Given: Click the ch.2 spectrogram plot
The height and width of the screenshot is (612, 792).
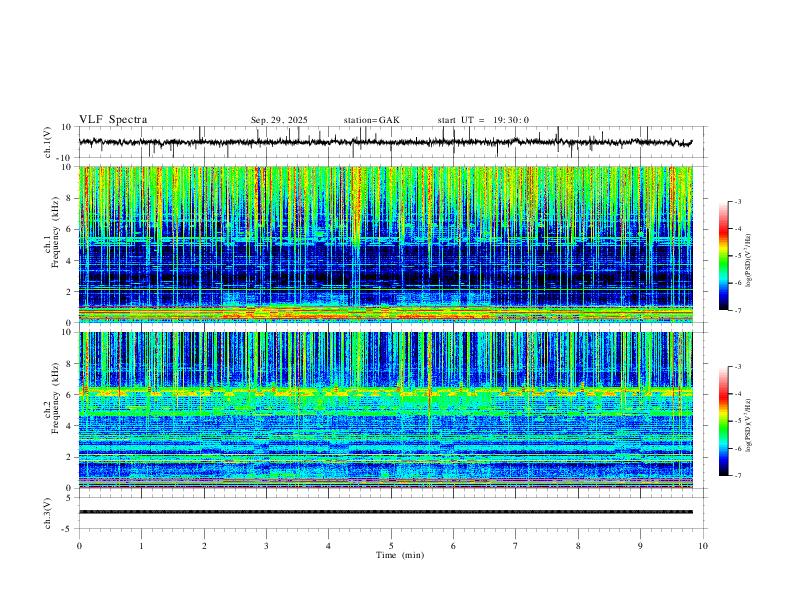Looking at the screenshot, I should 386,410.
